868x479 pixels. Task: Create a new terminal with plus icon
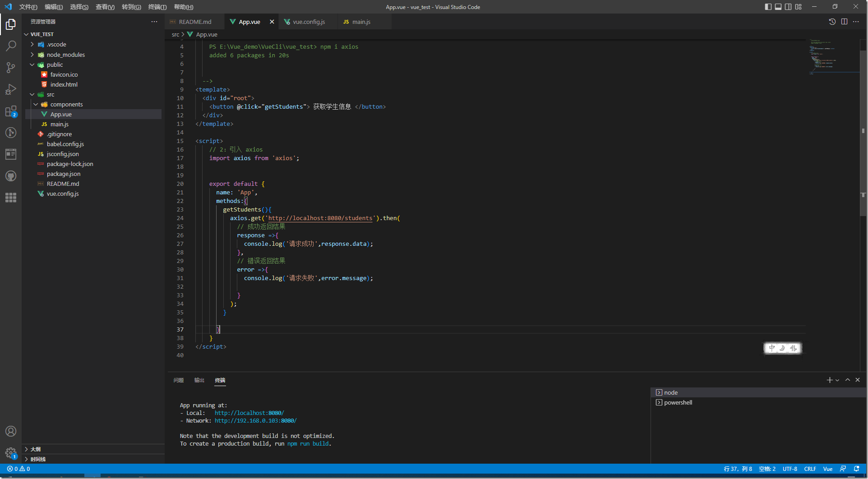click(x=829, y=380)
